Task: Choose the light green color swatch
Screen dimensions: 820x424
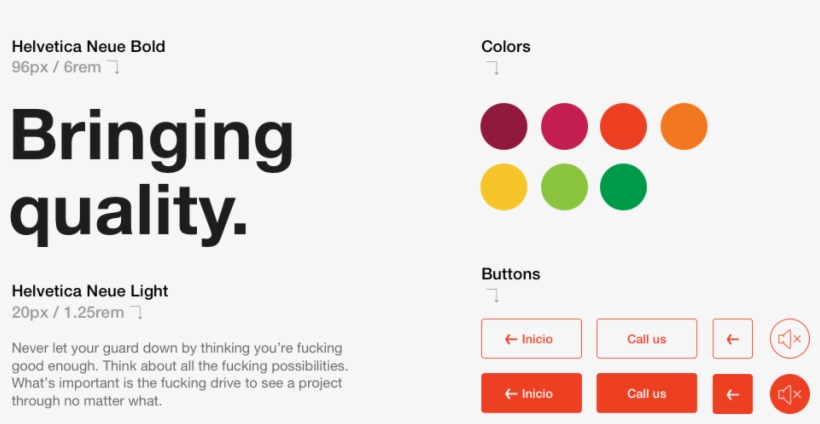Action: click(564, 187)
